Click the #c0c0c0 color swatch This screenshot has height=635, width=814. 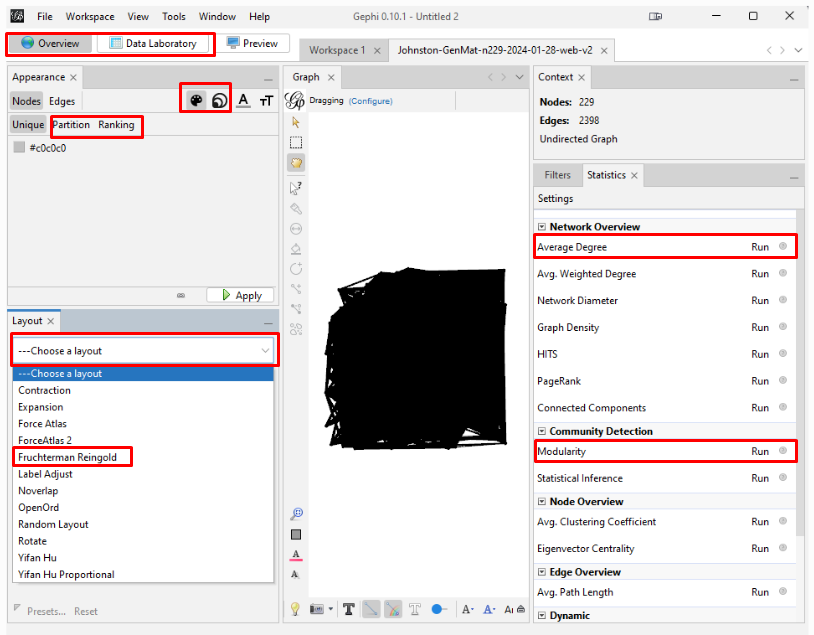pos(19,147)
